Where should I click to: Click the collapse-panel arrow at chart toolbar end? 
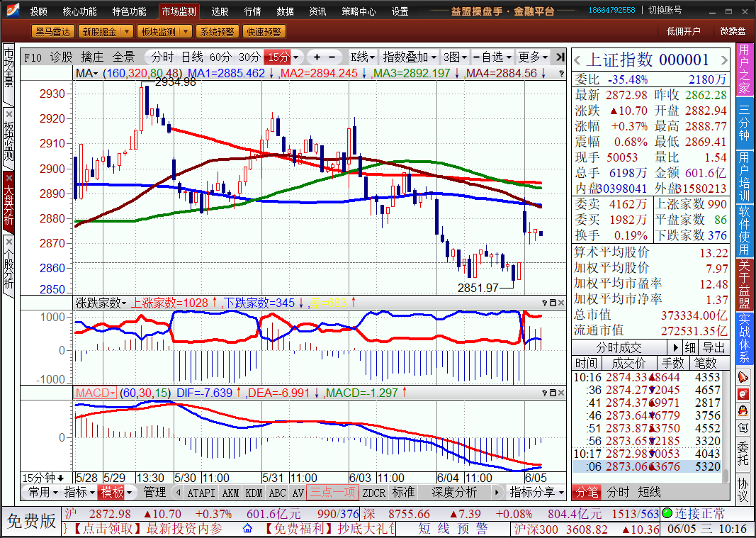(560, 57)
